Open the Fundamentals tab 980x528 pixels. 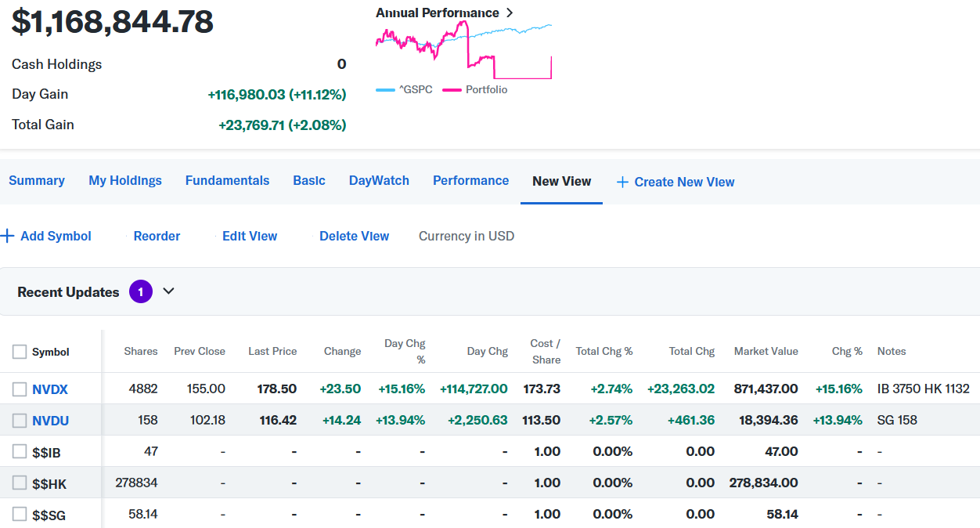tap(227, 181)
